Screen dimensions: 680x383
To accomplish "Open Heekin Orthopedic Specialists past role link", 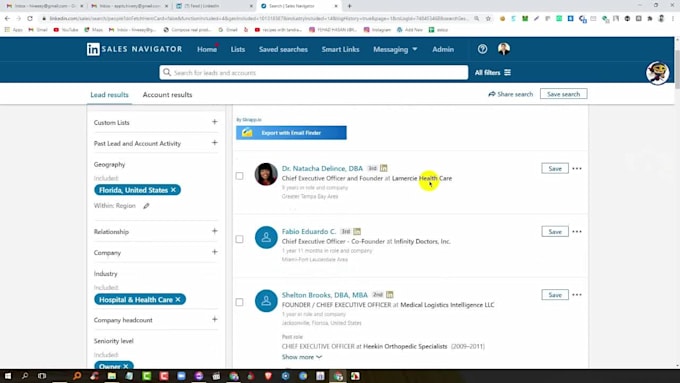I will click(405, 347).
